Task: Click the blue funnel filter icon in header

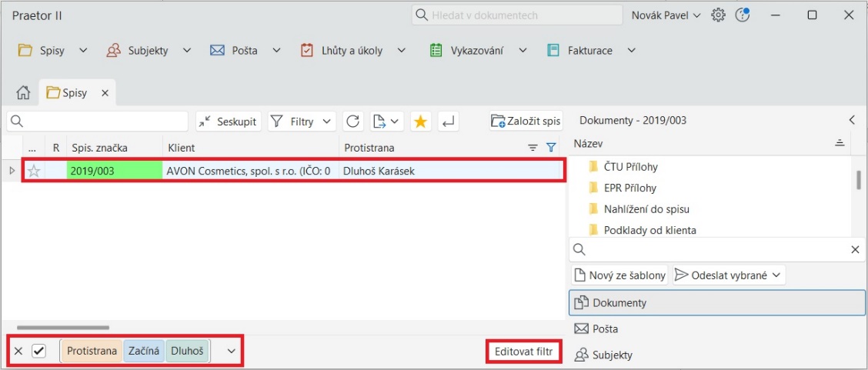Action: [x=551, y=148]
